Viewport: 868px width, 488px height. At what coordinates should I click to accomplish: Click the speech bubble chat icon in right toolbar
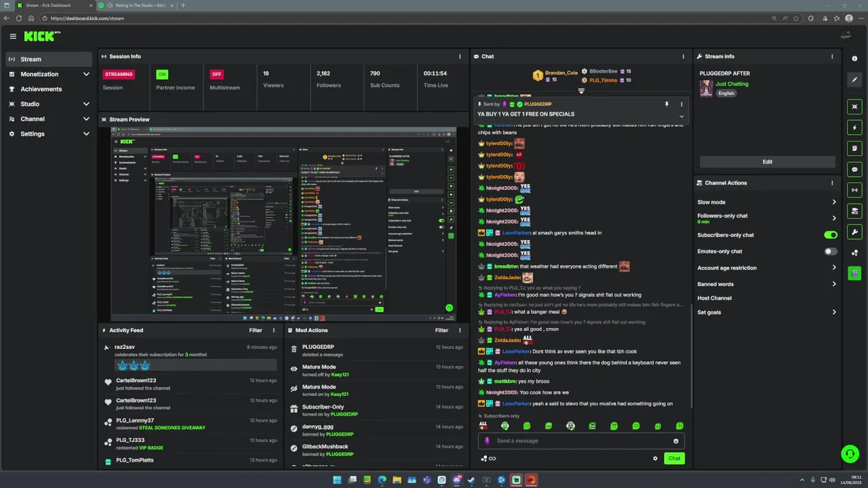(x=854, y=169)
